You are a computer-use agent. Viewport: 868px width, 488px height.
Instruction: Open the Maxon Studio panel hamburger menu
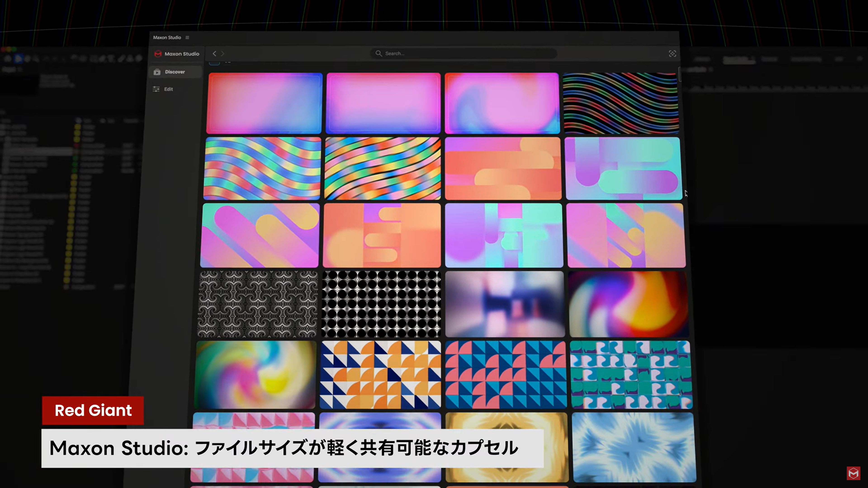(187, 37)
